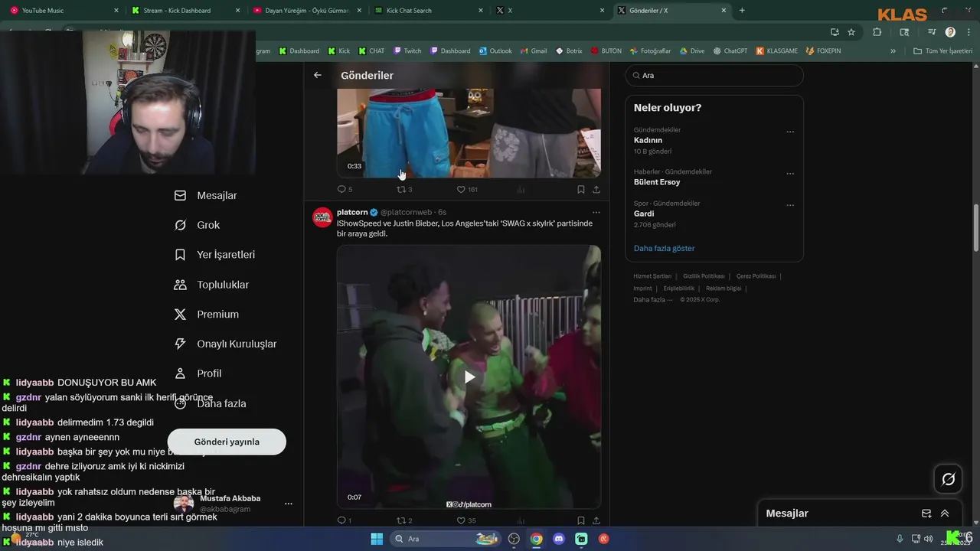Click the browser page scrollbar thumb

(976, 228)
